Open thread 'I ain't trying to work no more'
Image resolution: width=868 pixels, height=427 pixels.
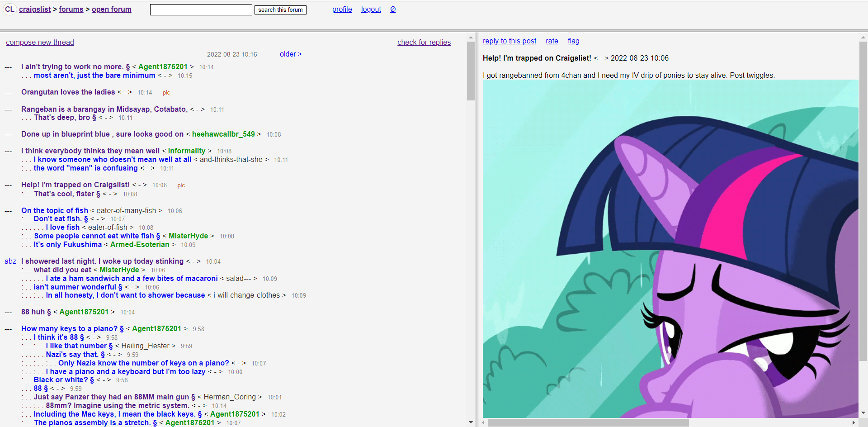pos(75,66)
